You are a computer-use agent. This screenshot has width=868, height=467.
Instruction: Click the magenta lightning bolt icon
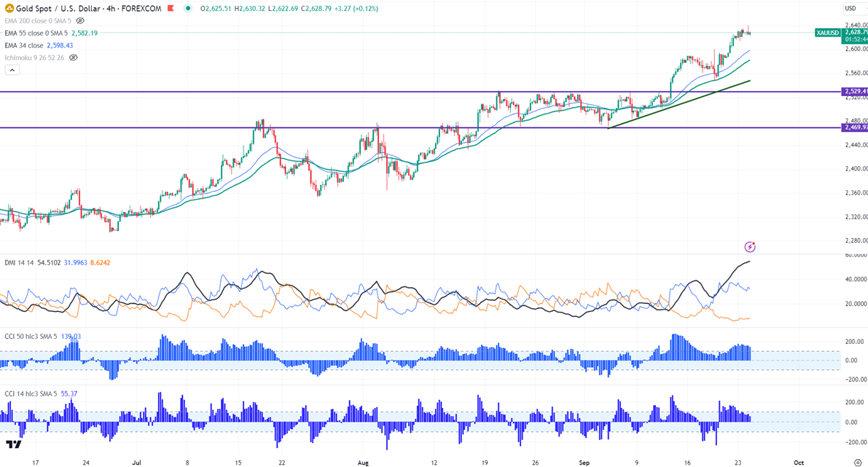[x=749, y=247]
